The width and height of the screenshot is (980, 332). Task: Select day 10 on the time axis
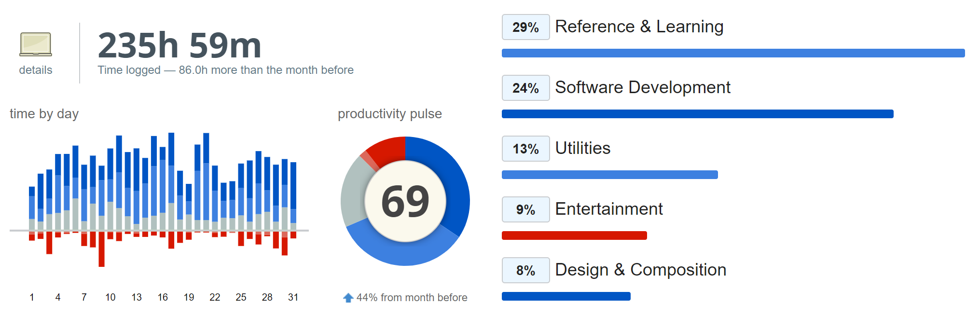(x=110, y=297)
